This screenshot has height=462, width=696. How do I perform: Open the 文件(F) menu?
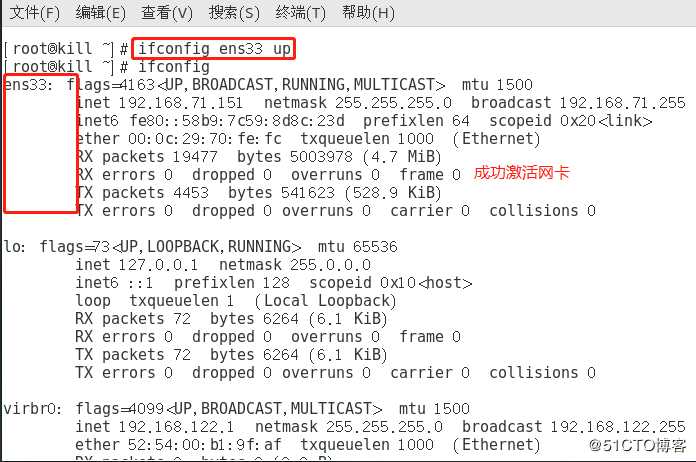pos(35,12)
